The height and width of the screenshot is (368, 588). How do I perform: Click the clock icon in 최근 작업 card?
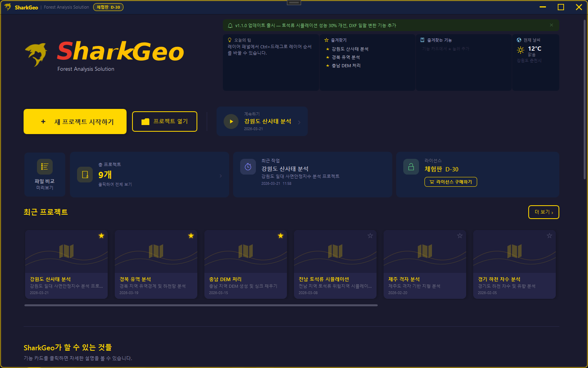click(x=248, y=167)
